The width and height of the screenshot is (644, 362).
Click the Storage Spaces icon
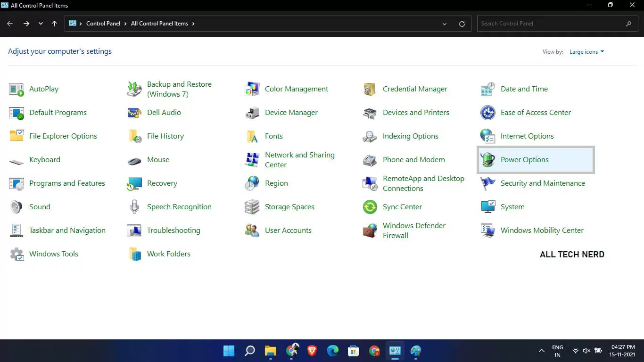tap(252, 207)
